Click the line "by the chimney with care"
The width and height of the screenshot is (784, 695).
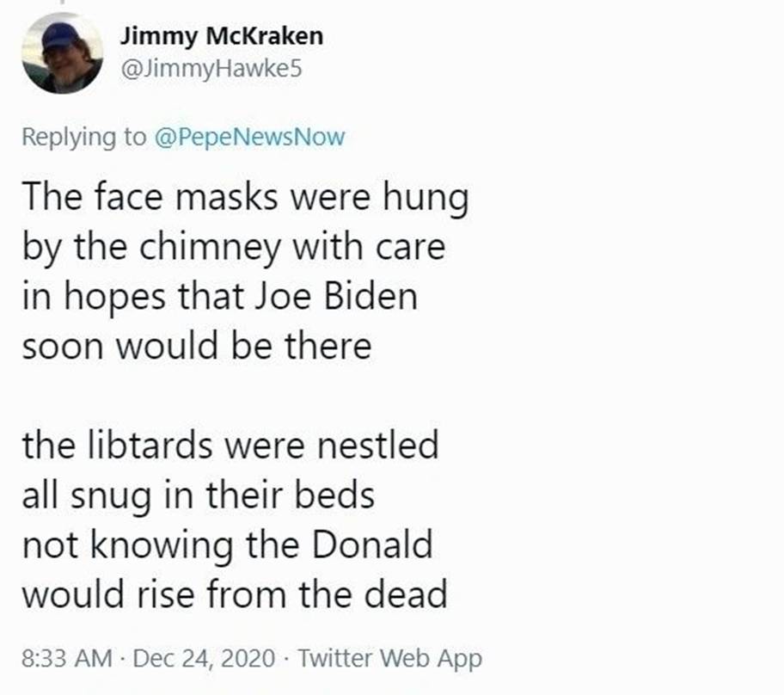[234, 248]
